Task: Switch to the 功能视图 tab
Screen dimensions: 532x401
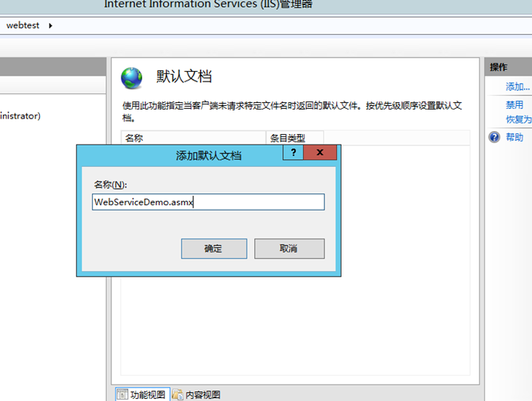Action: [142, 394]
